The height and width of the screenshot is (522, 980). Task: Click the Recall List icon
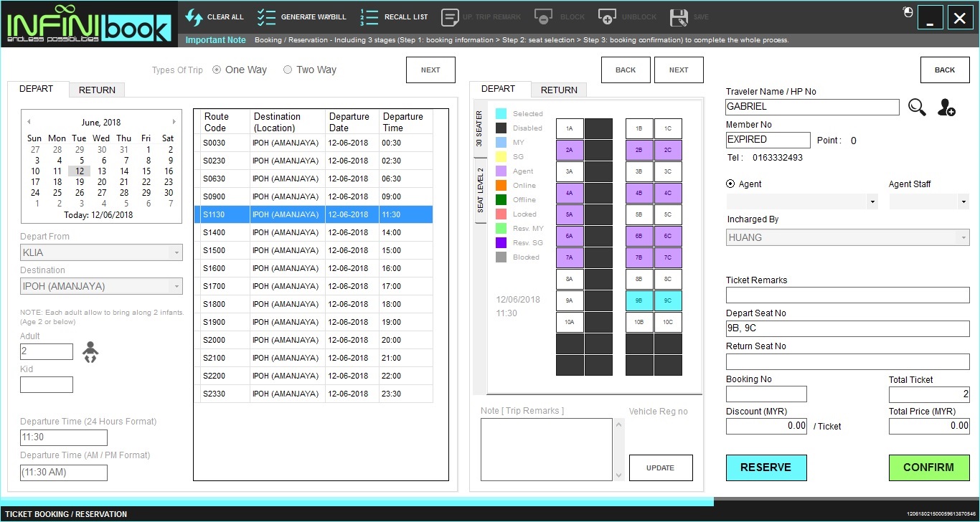pos(369,17)
